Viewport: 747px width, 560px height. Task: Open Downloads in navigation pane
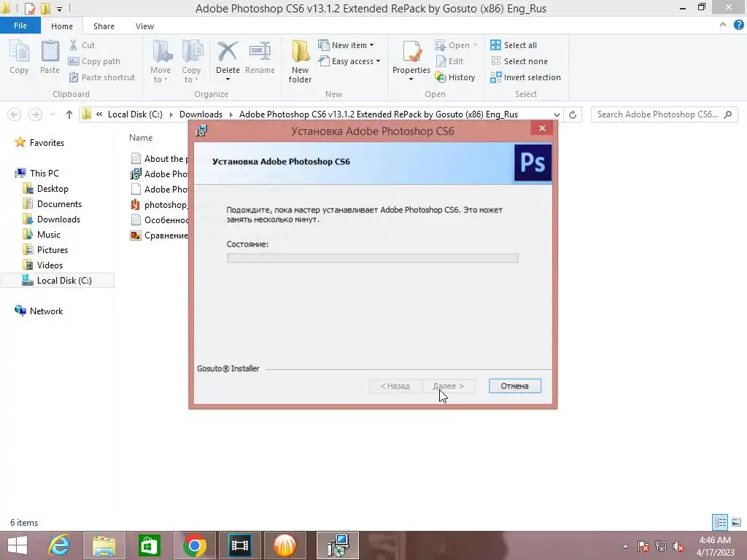[x=52, y=219]
